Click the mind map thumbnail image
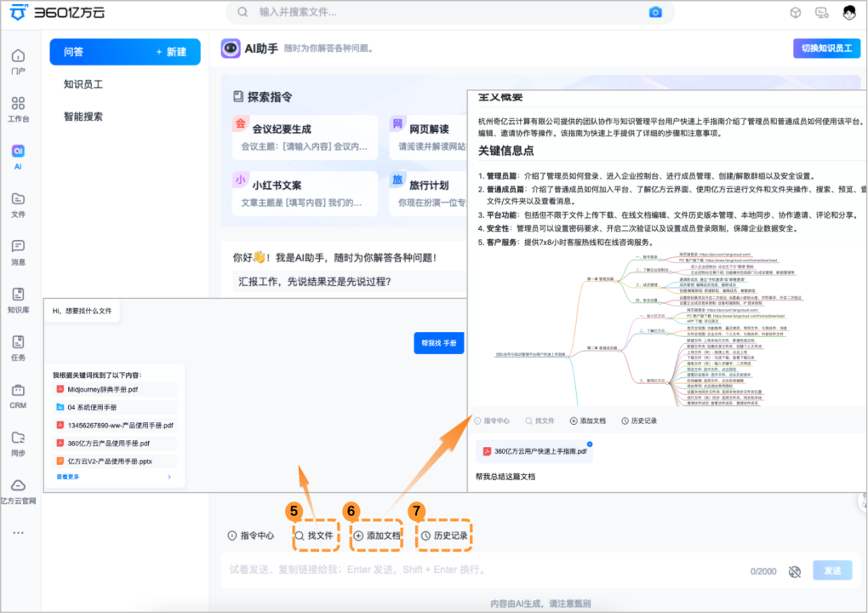This screenshot has height=613, width=868. [x=648, y=330]
